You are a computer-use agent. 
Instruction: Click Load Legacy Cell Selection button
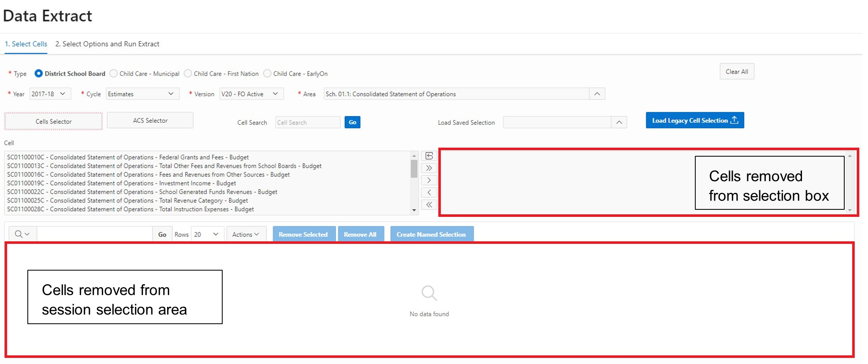(x=695, y=120)
